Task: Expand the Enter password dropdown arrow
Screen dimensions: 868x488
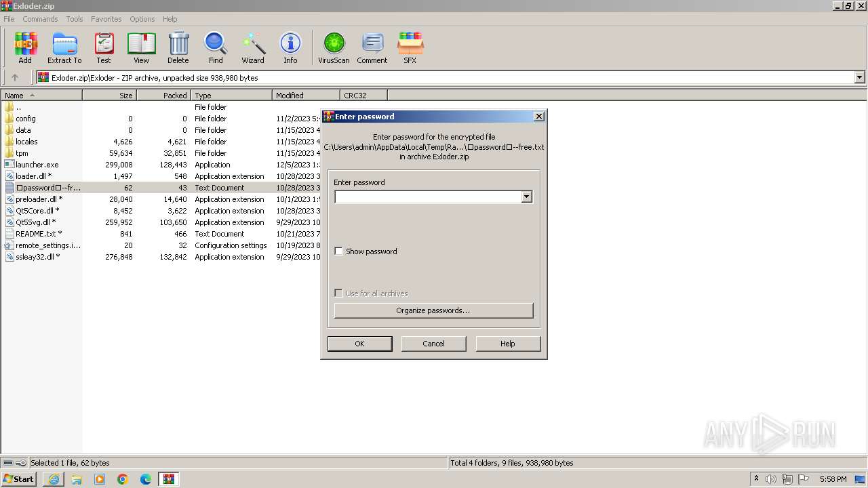Action: point(526,197)
